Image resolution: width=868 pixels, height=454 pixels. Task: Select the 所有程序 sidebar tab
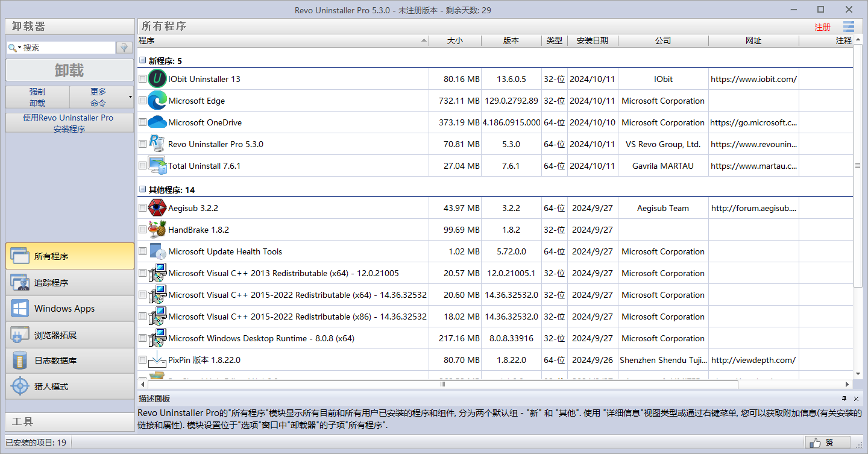[70, 256]
